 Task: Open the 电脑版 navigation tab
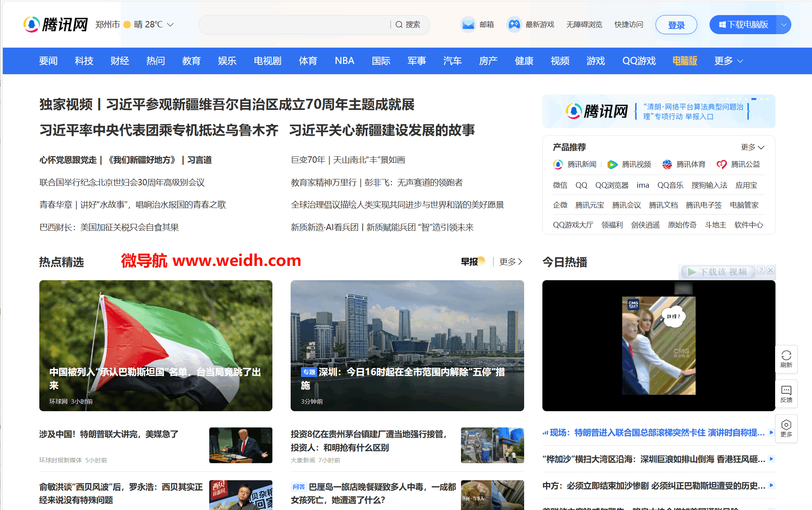click(685, 61)
